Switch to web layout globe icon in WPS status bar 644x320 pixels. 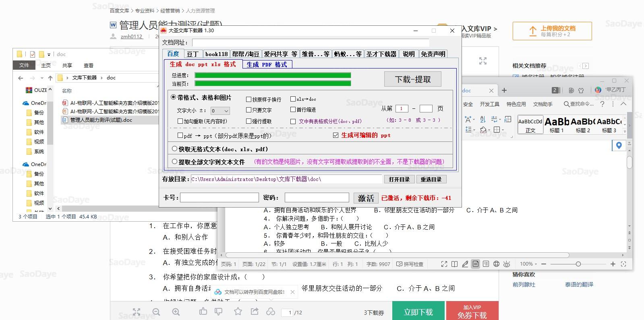pyautogui.click(x=496, y=264)
